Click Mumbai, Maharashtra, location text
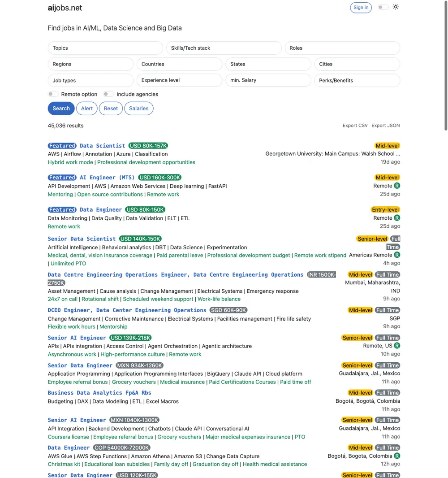448x478 pixels. click(x=372, y=282)
